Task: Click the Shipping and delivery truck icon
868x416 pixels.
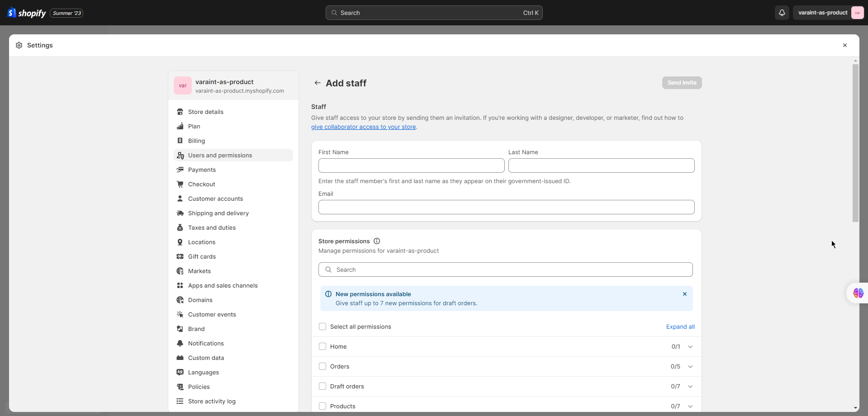Action: (180, 213)
